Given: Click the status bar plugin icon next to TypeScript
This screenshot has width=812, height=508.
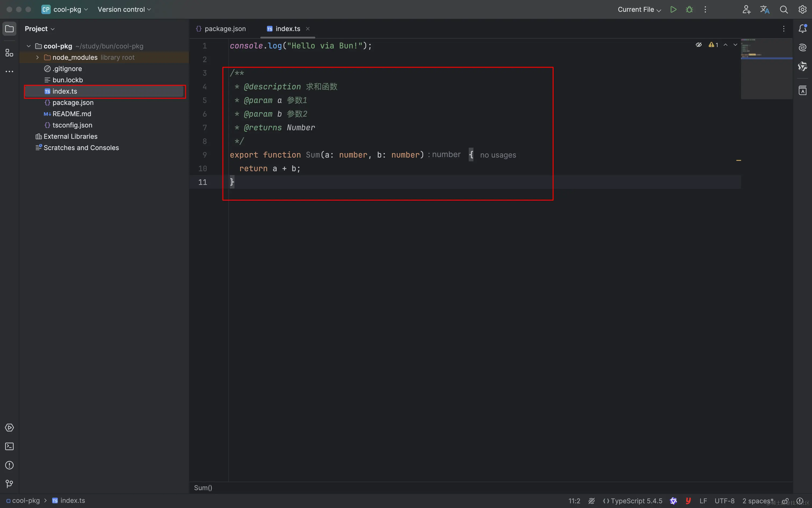Looking at the screenshot, I should pos(673,501).
